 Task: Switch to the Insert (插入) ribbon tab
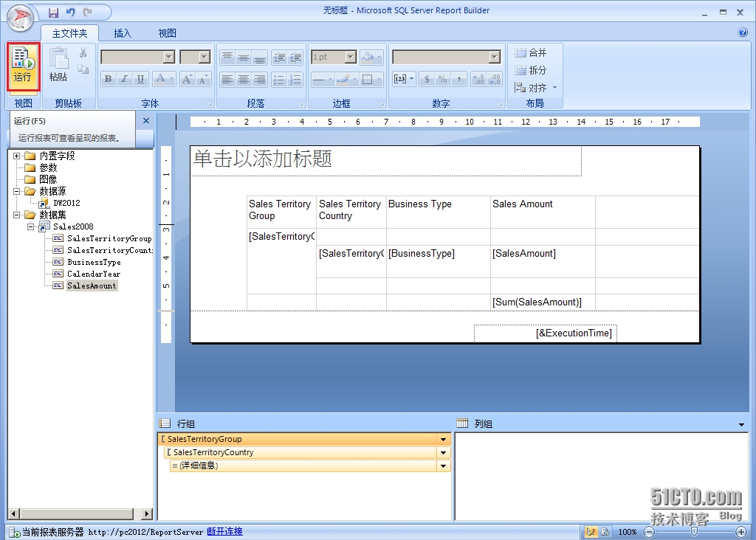coord(123,33)
